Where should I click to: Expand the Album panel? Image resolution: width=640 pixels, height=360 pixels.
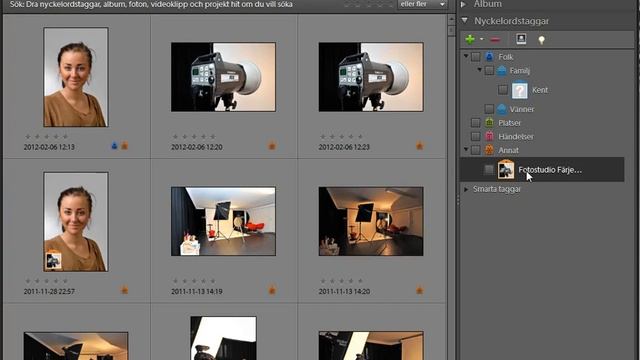coord(464,4)
